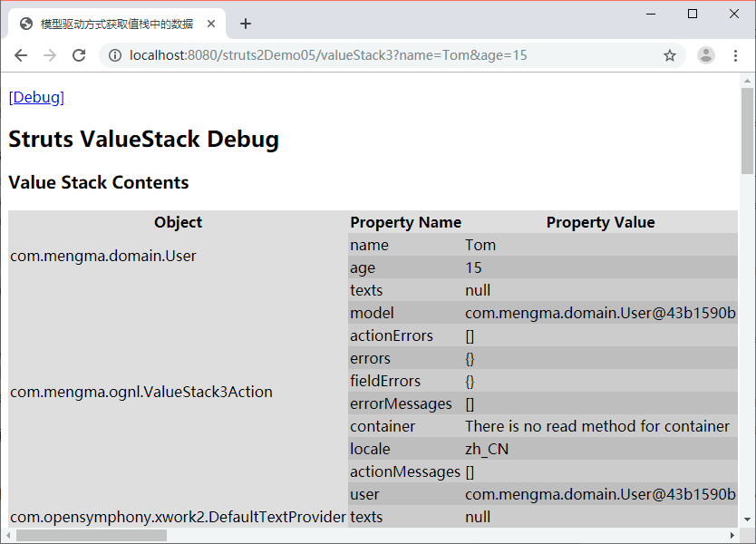Image resolution: width=756 pixels, height=544 pixels.
Task: Click the browser back arrow
Action: coord(20,55)
